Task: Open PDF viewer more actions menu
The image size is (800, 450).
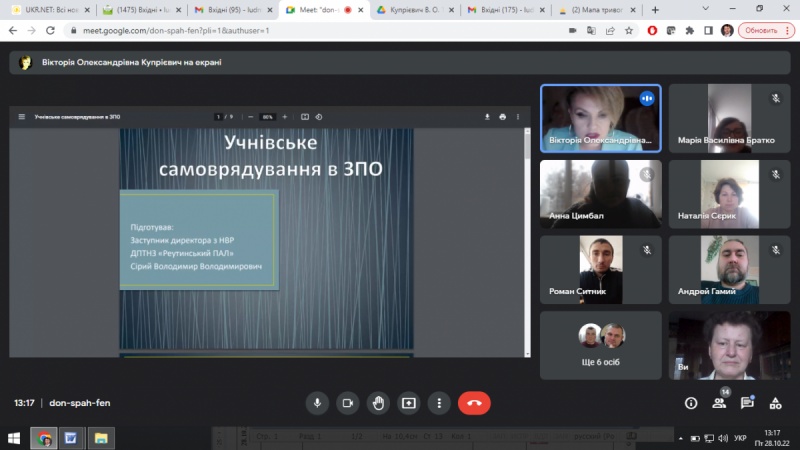Action: [518, 117]
